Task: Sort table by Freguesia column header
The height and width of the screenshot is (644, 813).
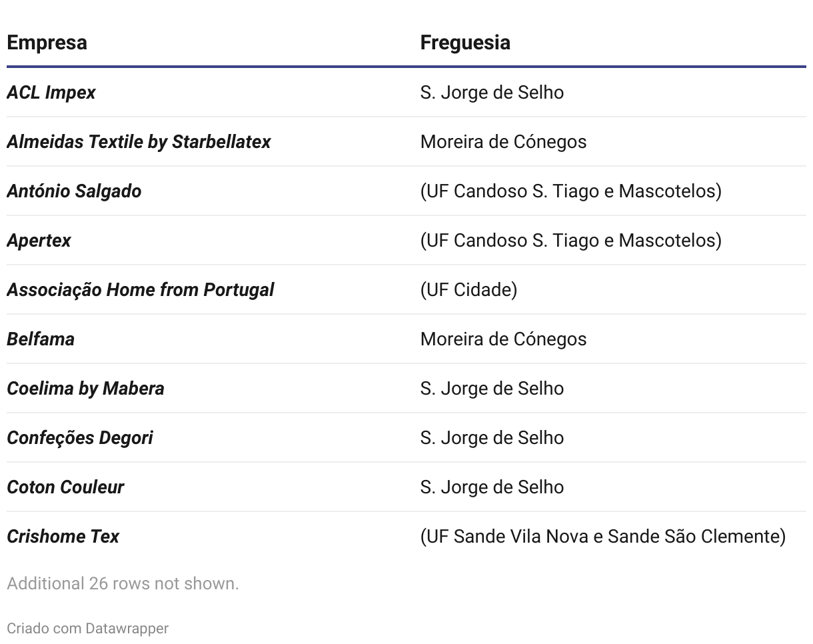Action: click(465, 43)
